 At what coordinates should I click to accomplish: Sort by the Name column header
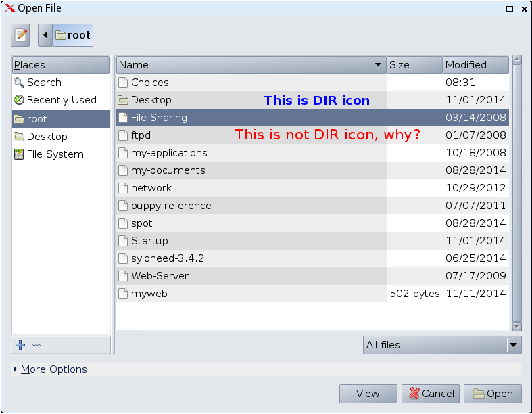251,65
